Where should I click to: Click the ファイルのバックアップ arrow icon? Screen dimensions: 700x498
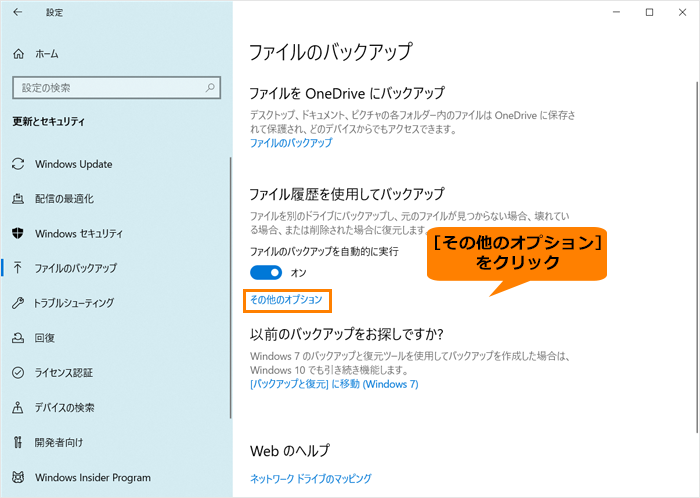(18, 268)
